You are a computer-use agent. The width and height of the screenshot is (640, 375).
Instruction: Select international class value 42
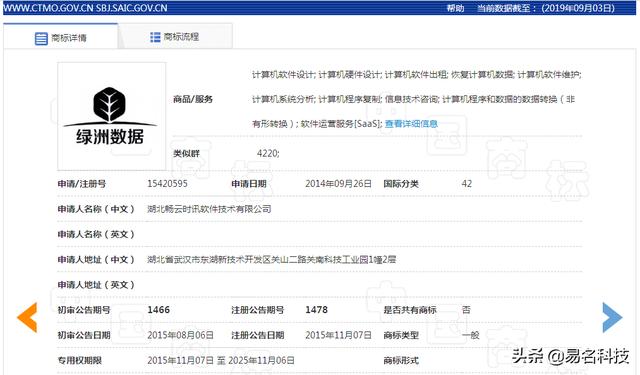click(467, 184)
